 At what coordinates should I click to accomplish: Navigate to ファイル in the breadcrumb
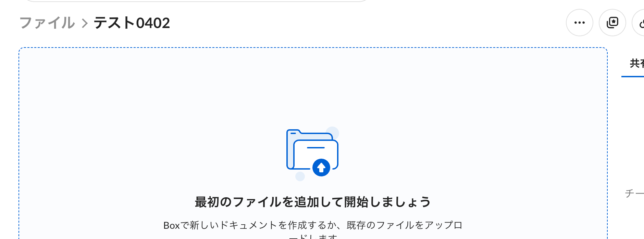(x=47, y=23)
